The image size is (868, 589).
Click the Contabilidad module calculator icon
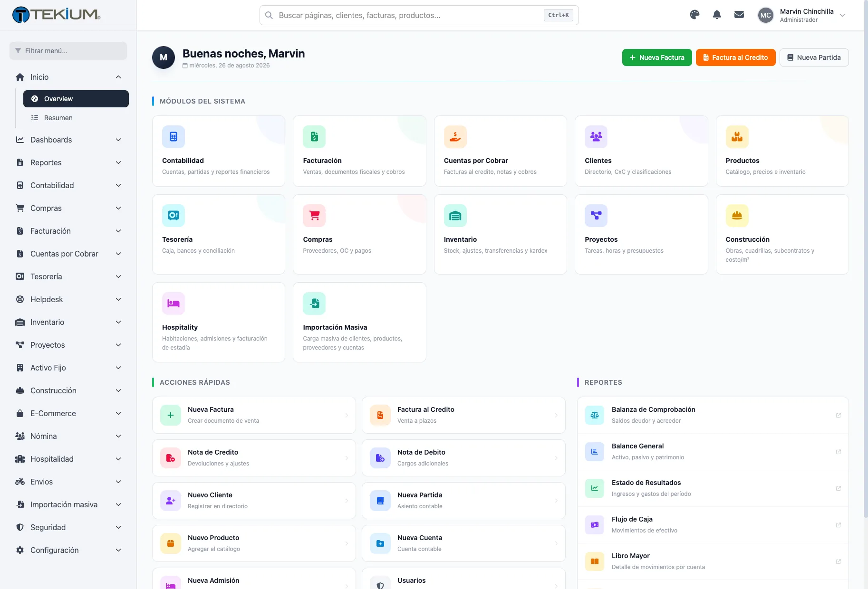[174, 137]
